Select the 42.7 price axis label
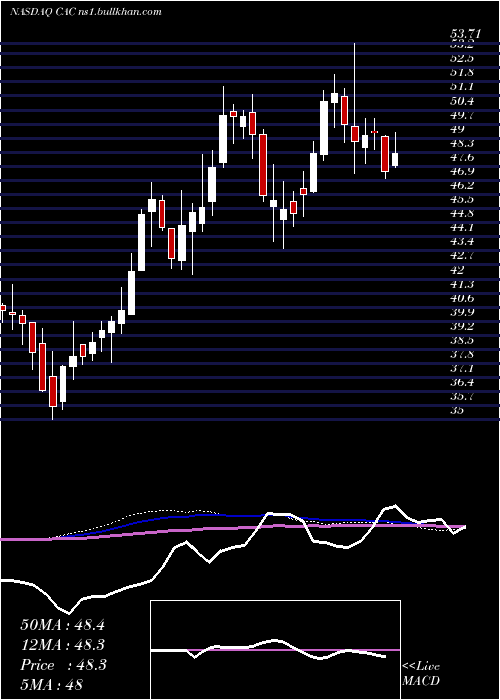This screenshot has width=500, height=700. [464, 256]
